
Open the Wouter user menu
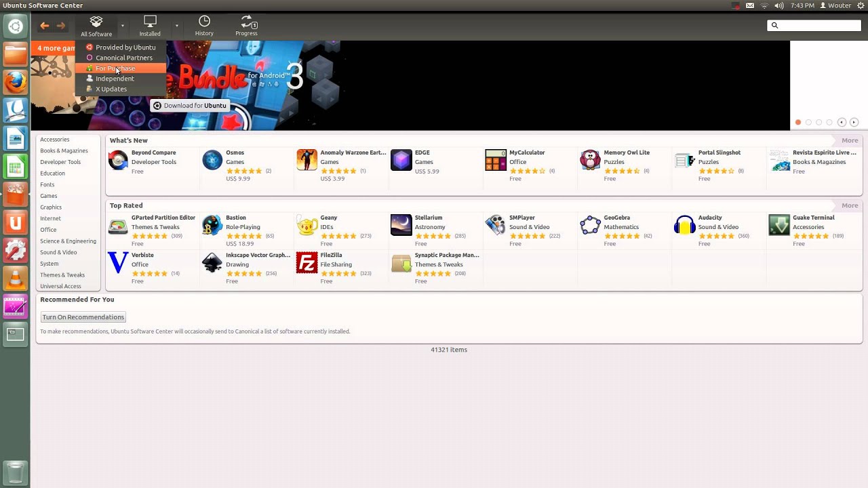tap(835, 5)
